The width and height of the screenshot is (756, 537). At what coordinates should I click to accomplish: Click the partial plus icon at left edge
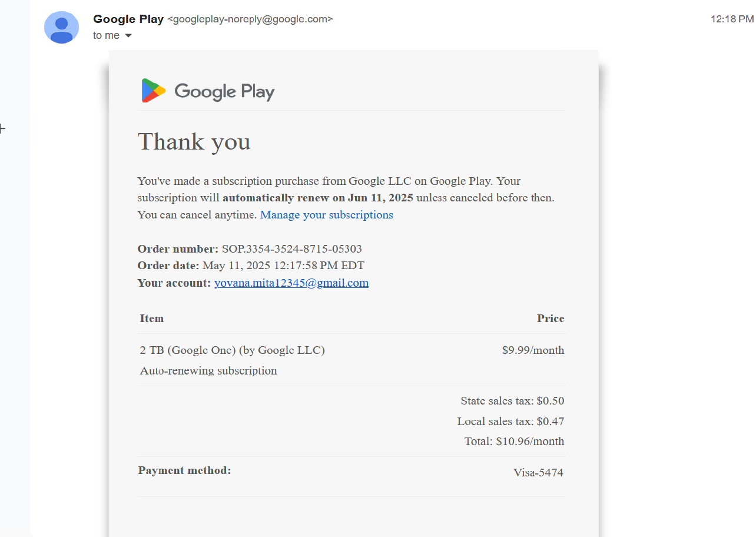pyautogui.click(x=2, y=128)
